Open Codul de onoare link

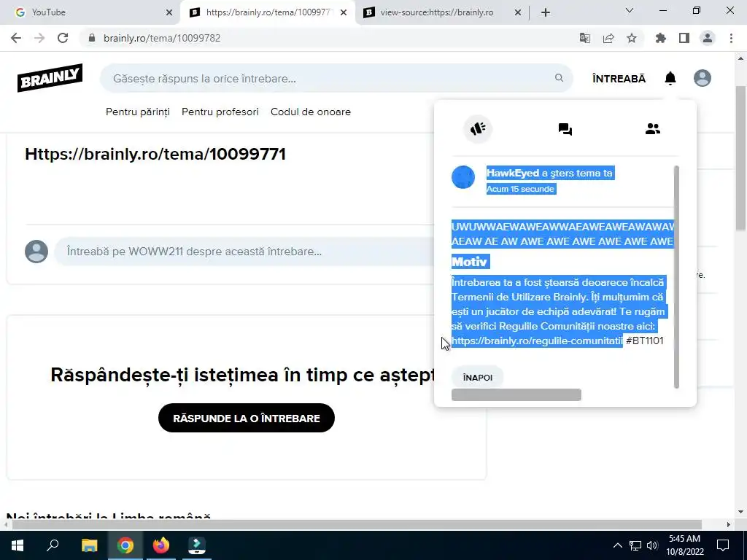click(311, 112)
